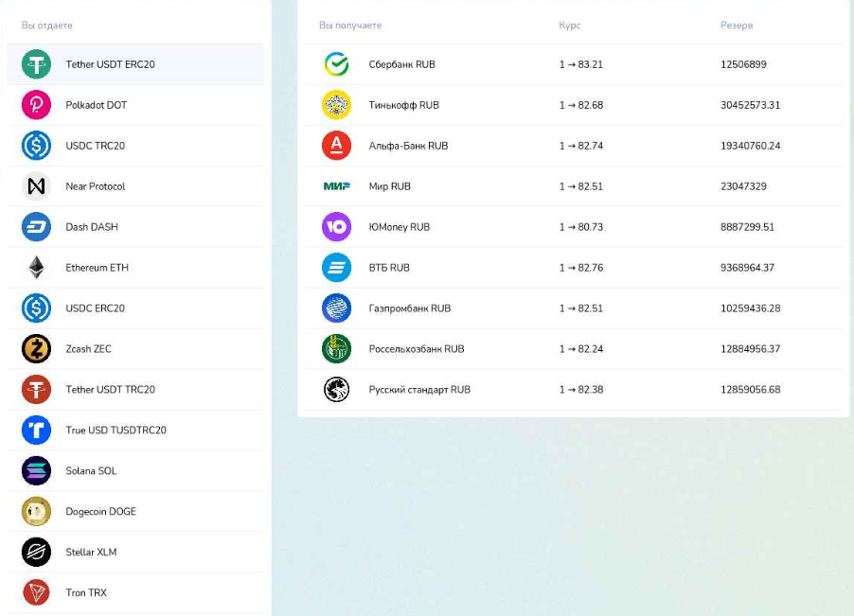Image resolution: width=854 pixels, height=616 pixels.
Task: Click the Dash DASH blue icon
Action: click(x=37, y=227)
